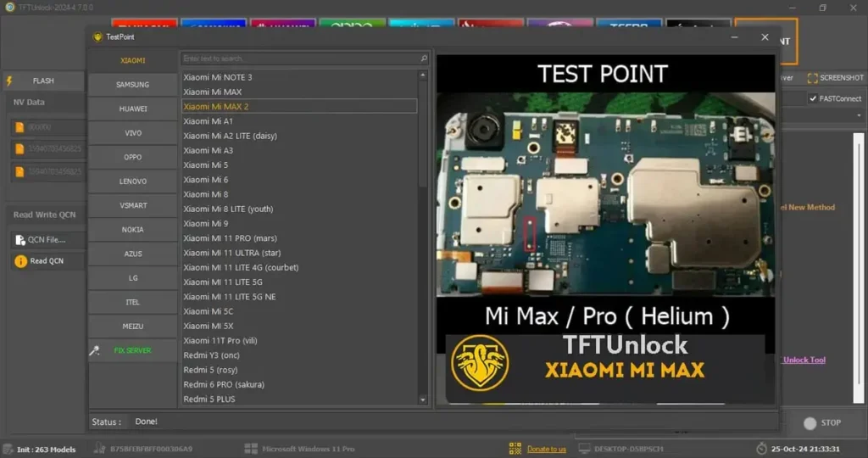The width and height of the screenshot is (868, 458).
Task: Select the VIVO brand tab
Action: (133, 133)
